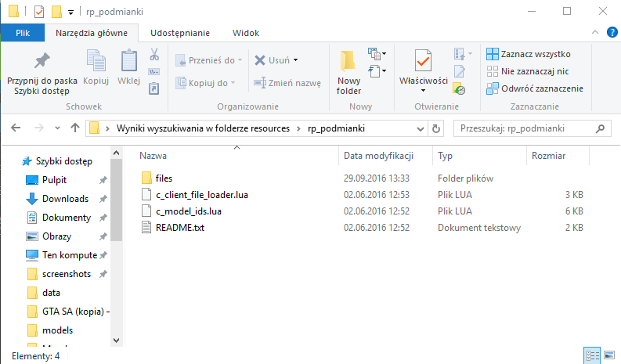
Task: Click the copy path icon
Action: [x=154, y=72]
